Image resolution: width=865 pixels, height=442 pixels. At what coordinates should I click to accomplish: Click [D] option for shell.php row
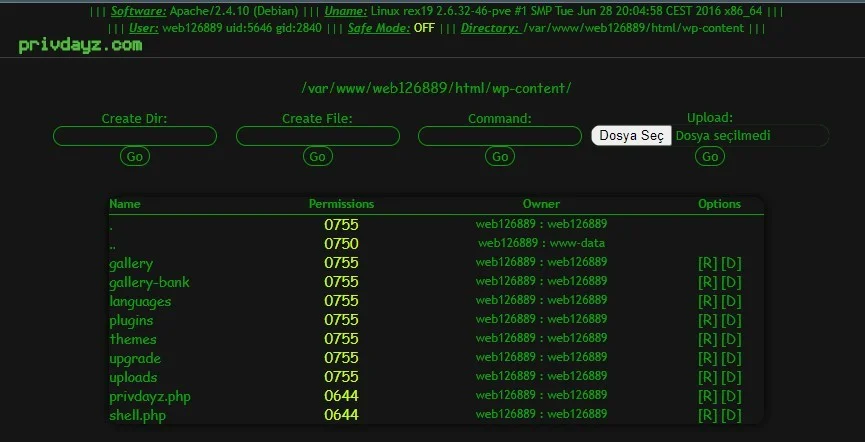click(731, 416)
